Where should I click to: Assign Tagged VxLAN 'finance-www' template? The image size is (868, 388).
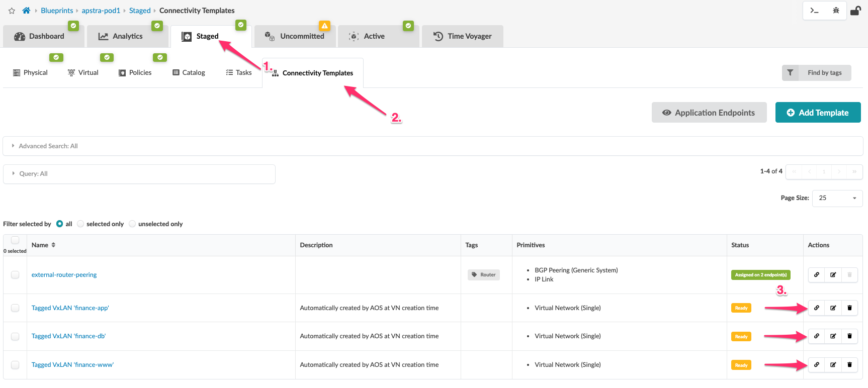click(817, 365)
